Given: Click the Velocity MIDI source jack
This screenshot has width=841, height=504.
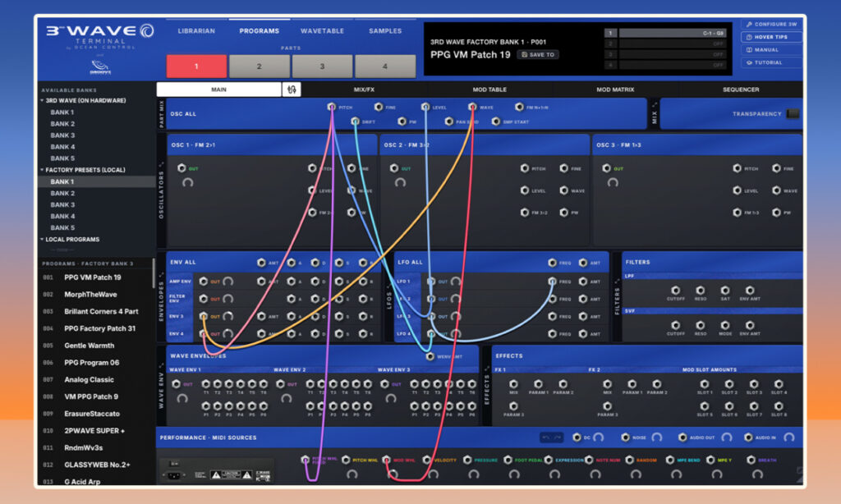Looking at the screenshot, I should [427, 460].
